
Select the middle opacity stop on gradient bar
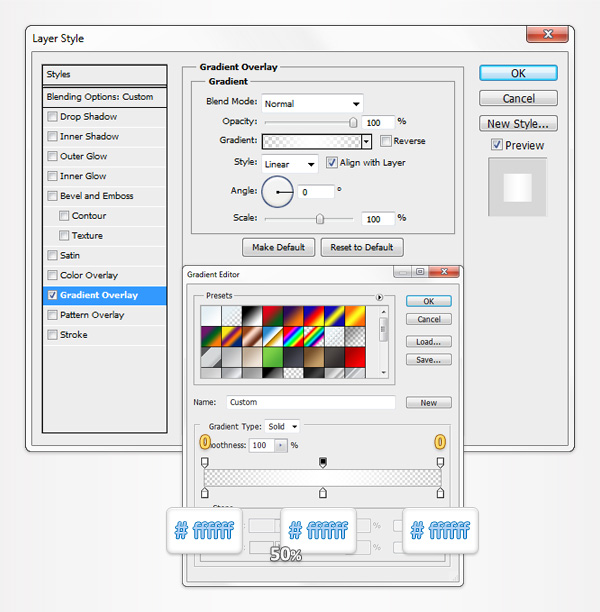pos(322,462)
